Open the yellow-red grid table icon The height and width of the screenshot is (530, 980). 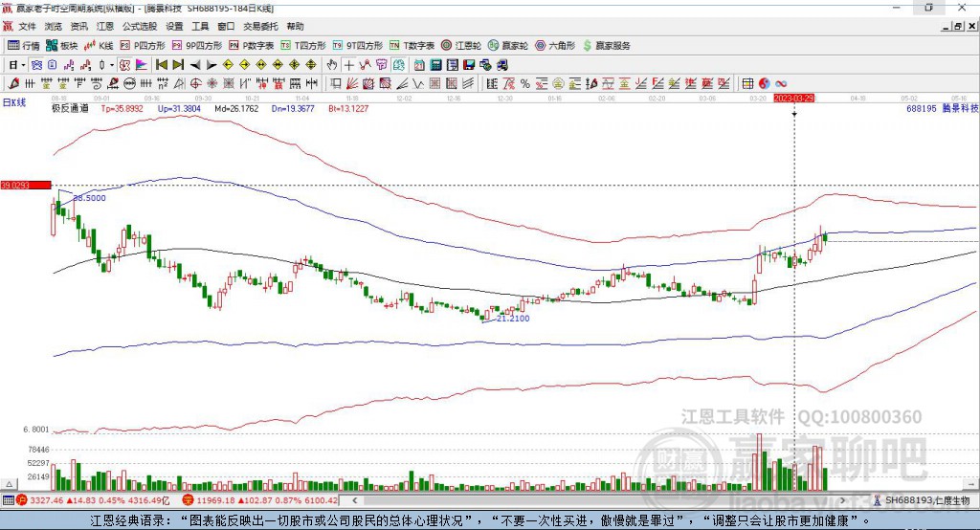[747, 84]
